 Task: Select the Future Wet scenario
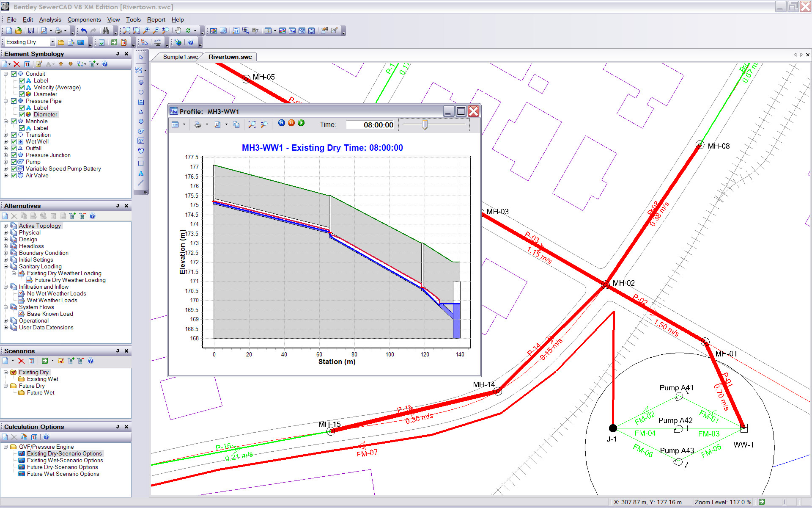coord(41,392)
